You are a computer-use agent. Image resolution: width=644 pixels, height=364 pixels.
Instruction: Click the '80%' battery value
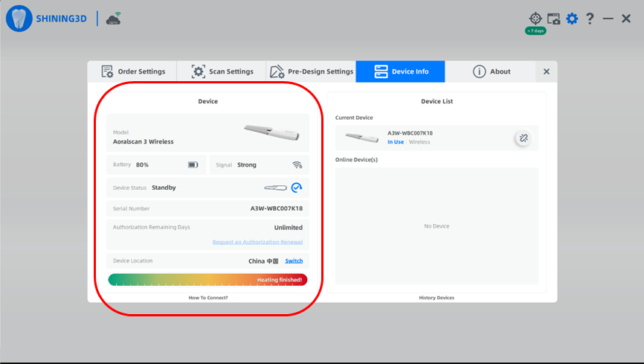tap(142, 165)
